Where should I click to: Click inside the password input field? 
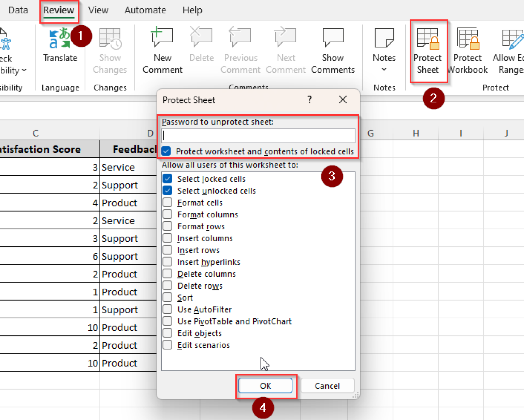(258, 135)
